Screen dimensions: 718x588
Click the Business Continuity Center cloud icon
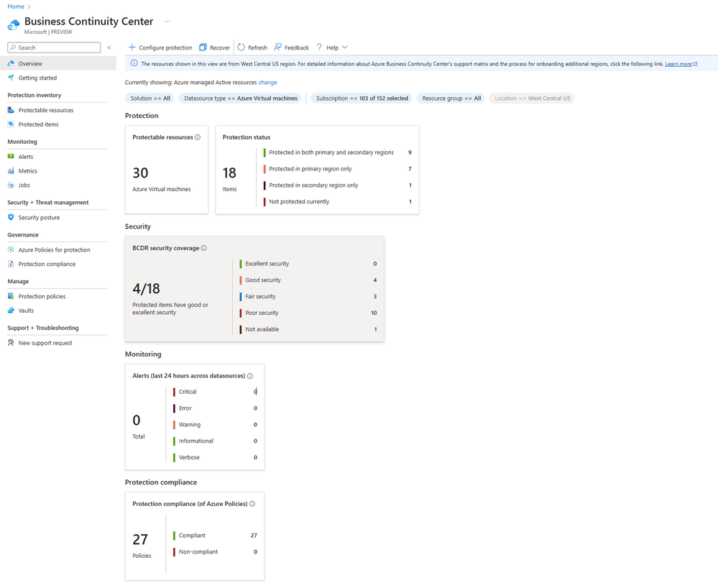point(14,24)
